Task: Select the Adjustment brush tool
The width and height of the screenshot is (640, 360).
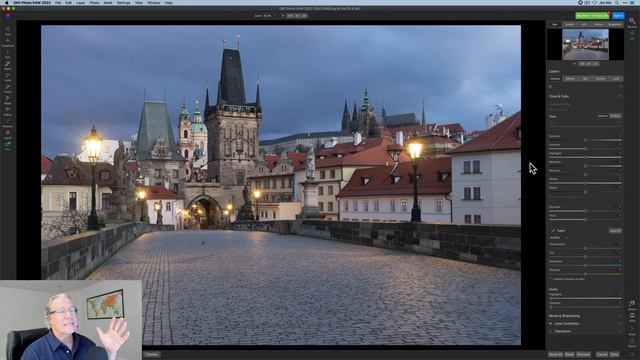Action: (7, 65)
